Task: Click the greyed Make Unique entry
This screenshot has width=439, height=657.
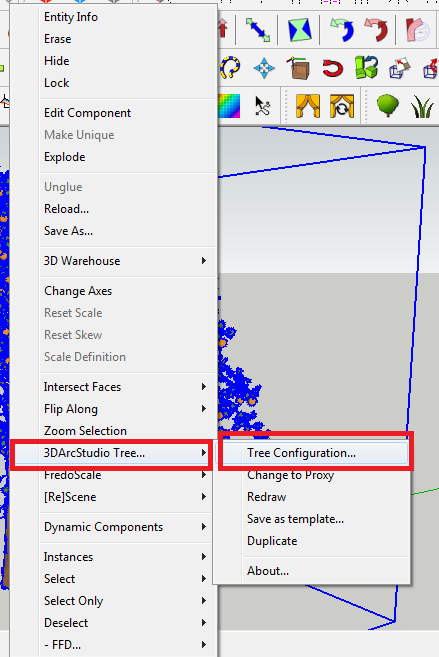Action: coord(127,135)
